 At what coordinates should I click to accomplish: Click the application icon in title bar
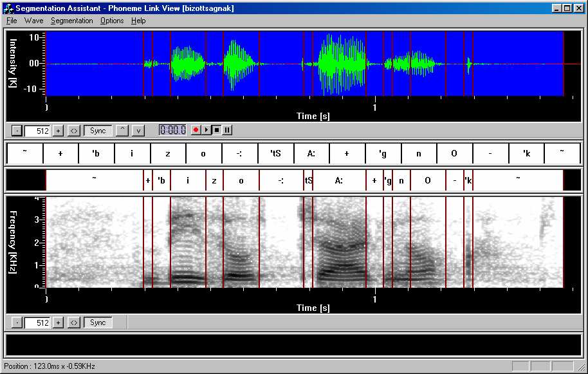pos(8,8)
